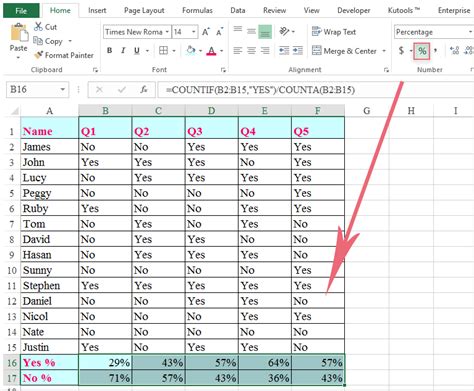Apply fill color bucket
Screen dimensions: 474x391
191,51
